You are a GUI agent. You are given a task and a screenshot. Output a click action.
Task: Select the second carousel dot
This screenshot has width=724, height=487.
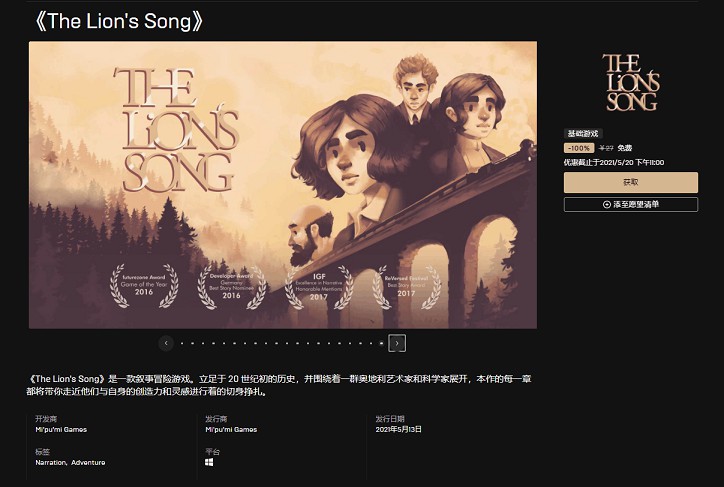[193, 343]
